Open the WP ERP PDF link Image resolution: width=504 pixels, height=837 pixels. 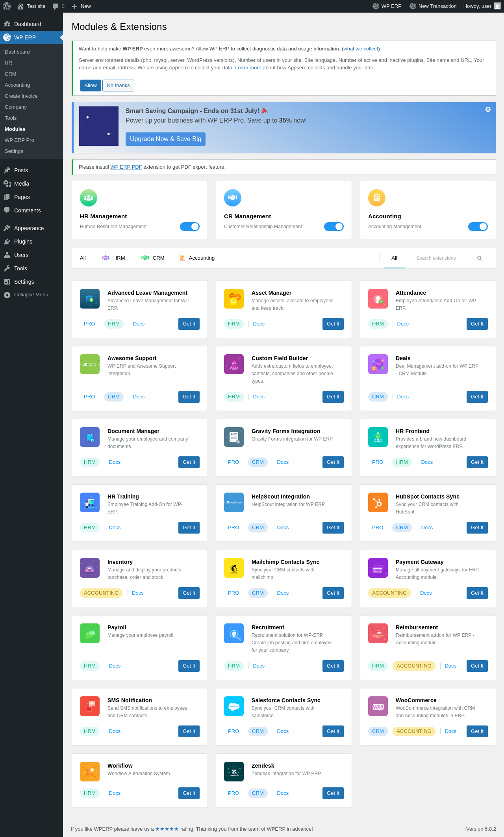tap(126, 167)
